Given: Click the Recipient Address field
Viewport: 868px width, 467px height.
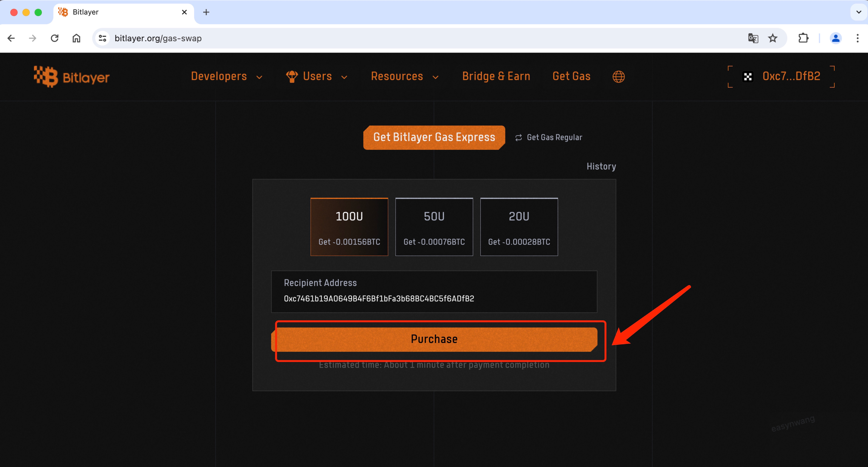Looking at the screenshot, I should 434,298.
